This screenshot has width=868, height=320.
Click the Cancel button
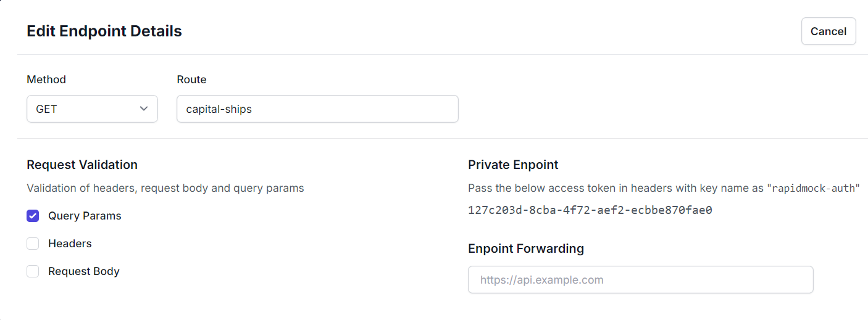point(828,31)
